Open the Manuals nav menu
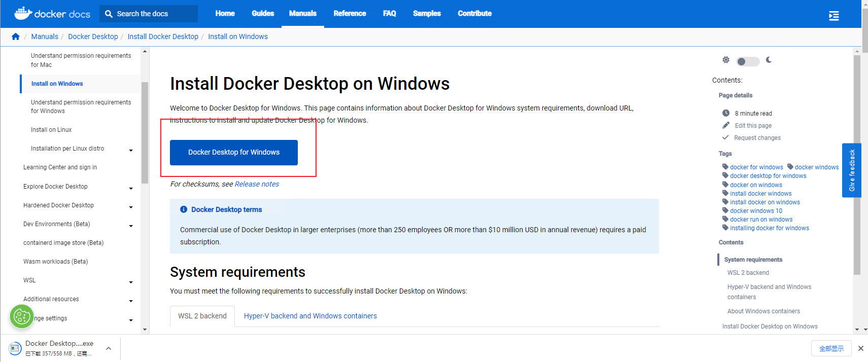868x362 pixels. (303, 14)
